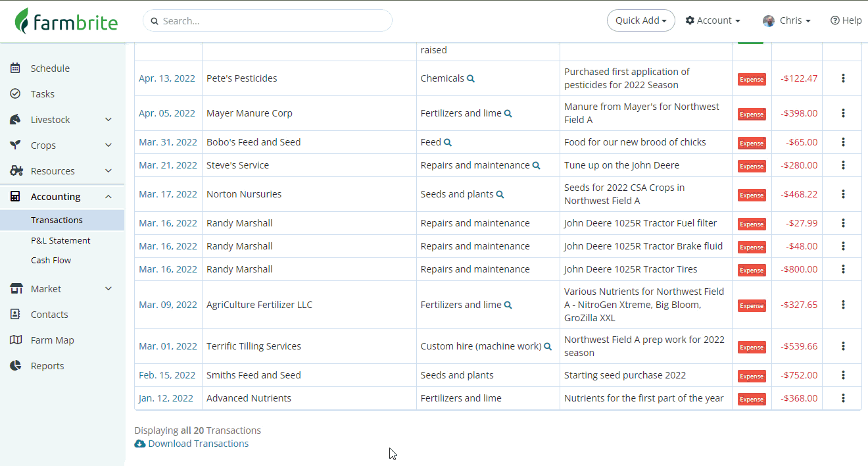Viewport: 868px width, 466px height.
Task: Click the magnifier next to Custom hire (machine work)
Action: point(548,346)
